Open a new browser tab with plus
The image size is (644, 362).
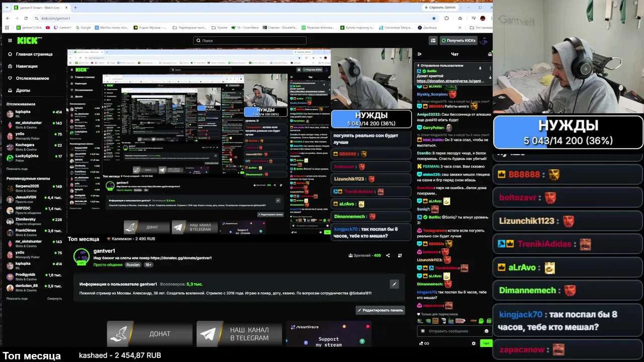point(75,8)
